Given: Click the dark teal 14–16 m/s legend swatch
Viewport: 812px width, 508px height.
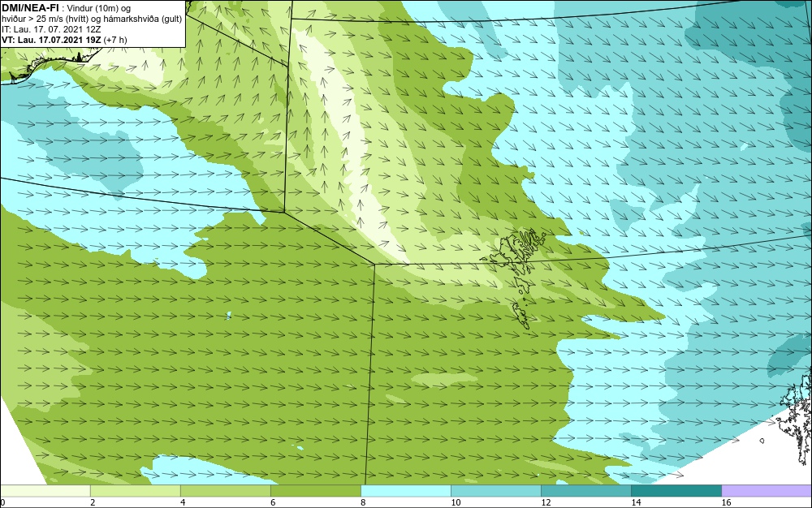Looking at the screenshot, I should (x=676, y=490).
